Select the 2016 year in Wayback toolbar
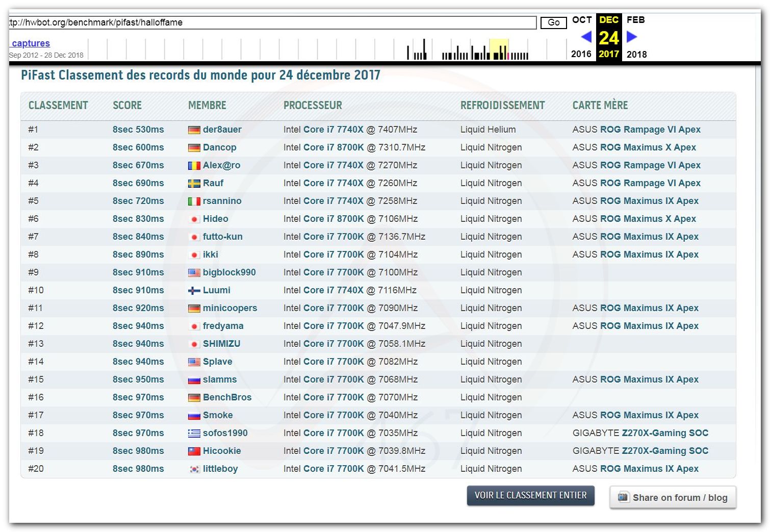 [x=581, y=54]
